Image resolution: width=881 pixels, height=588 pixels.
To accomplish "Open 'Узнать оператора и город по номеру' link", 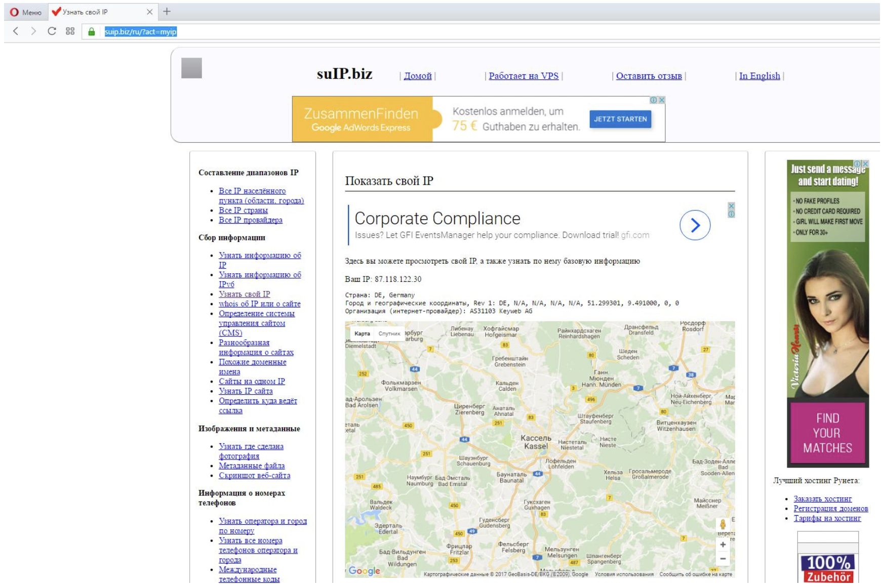I will 263,526.
